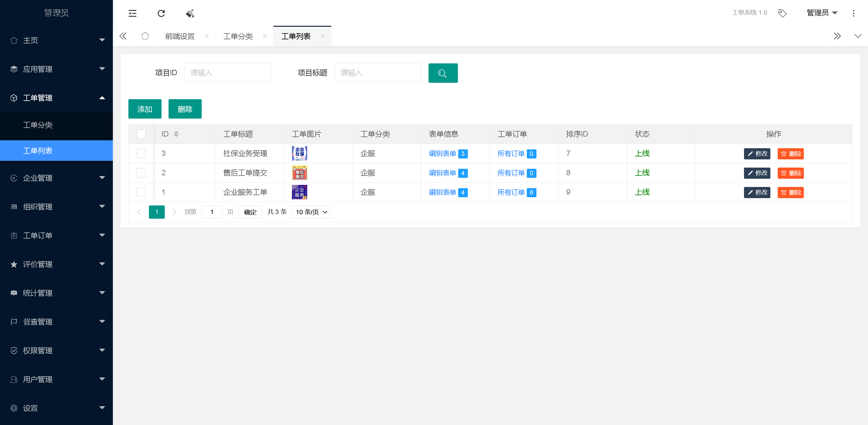Click the refresh page icon
868x425 pixels.
[x=161, y=13]
